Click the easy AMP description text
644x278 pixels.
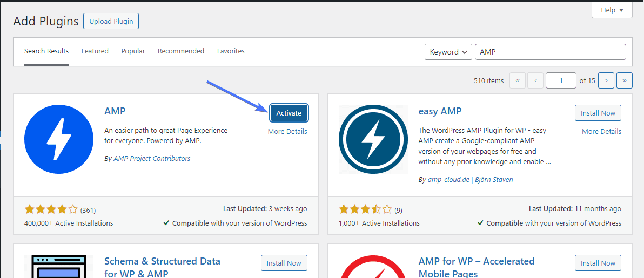(485, 146)
